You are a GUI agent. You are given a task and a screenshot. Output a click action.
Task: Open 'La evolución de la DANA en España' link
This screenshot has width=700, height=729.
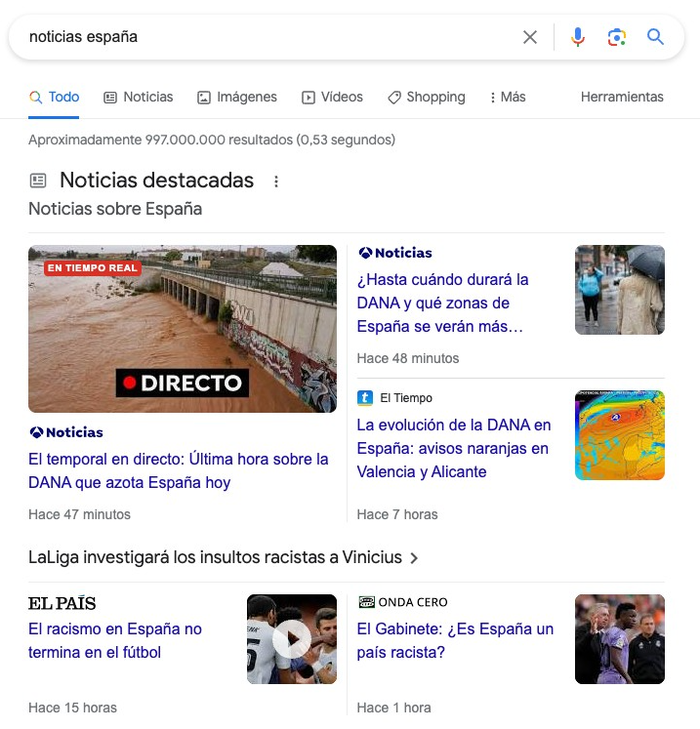454,448
